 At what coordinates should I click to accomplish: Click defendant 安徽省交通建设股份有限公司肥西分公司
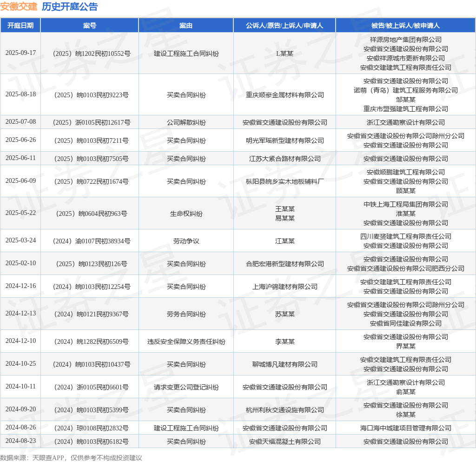click(405, 268)
